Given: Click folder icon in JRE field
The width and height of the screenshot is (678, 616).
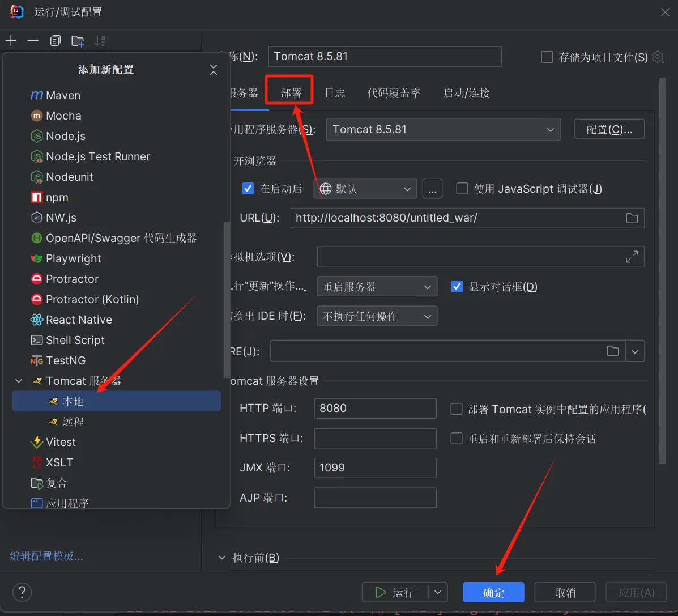Looking at the screenshot, I should tap(613, 351).
